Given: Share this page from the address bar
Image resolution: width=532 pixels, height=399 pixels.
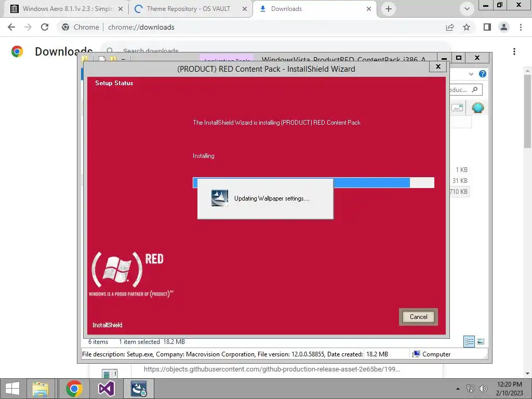Looking at the screenshot, I should pos(450,27).
